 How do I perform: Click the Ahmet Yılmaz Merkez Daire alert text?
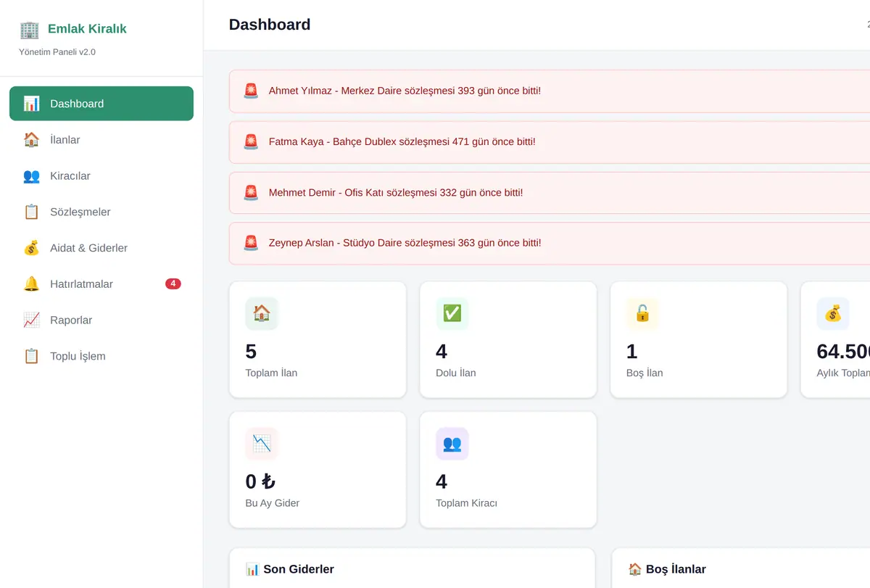[x=405, y=91]
